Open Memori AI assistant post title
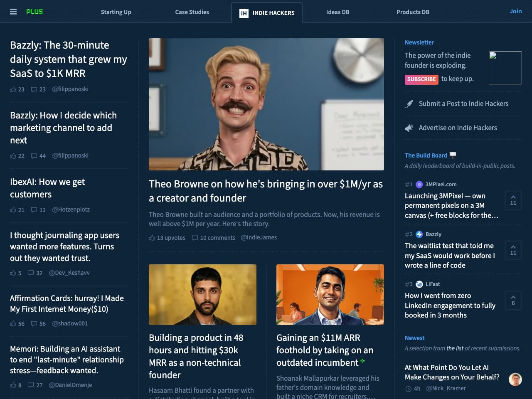This screenshot has height=399, width=532. click(x=67, y=360)
